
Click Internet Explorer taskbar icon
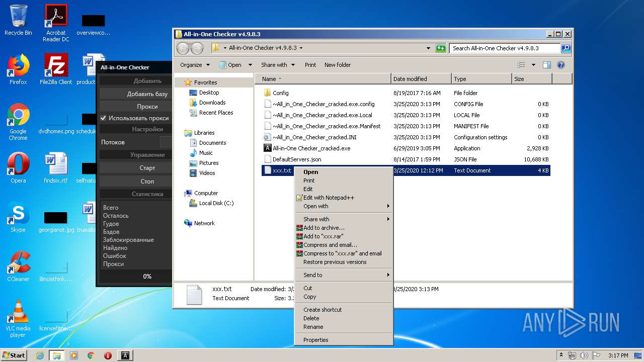click(x=40, y=355)
